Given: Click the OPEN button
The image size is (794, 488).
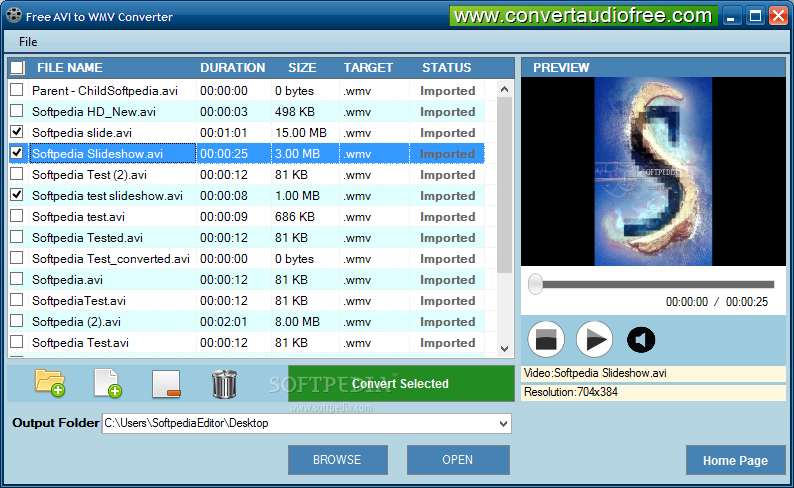Looking at the screenshot, I should [458, 460].
